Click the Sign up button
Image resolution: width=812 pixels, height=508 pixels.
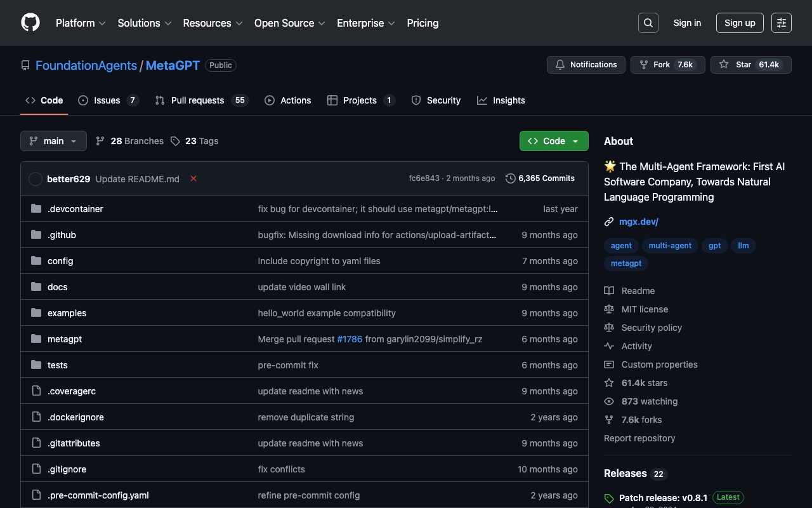tap(739, 23)
